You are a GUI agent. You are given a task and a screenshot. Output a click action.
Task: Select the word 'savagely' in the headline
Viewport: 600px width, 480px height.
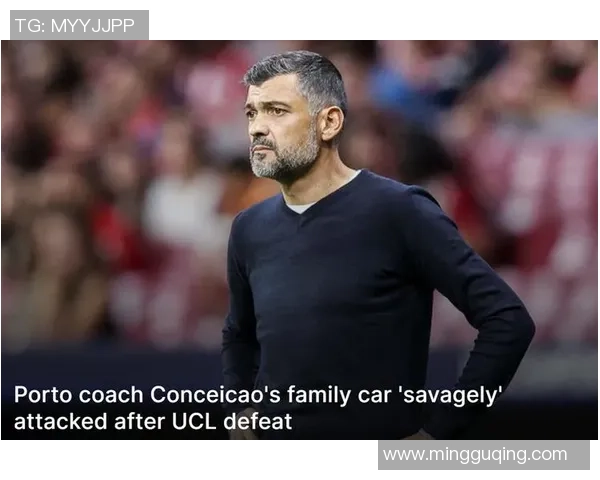point(450,395)
